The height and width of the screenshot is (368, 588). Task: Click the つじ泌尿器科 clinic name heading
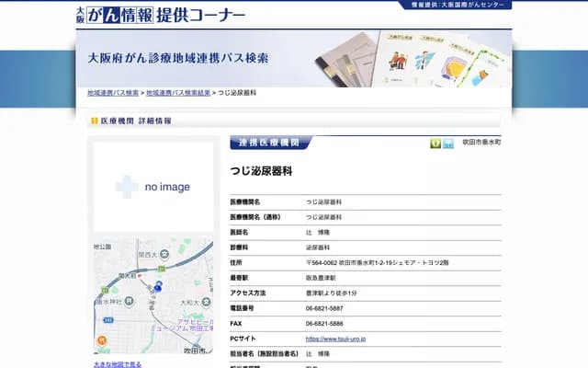(x=261, y=171)
